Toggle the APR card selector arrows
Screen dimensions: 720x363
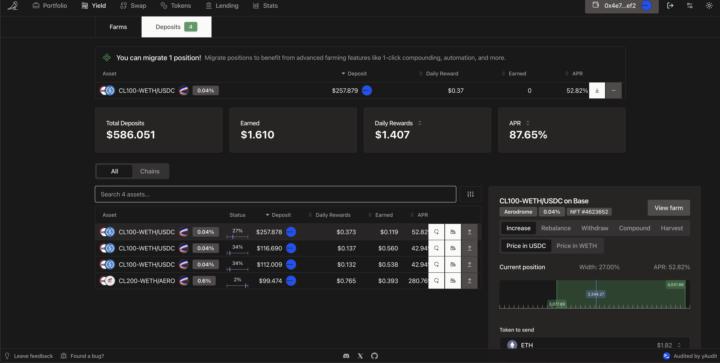[x=528, y=123]
